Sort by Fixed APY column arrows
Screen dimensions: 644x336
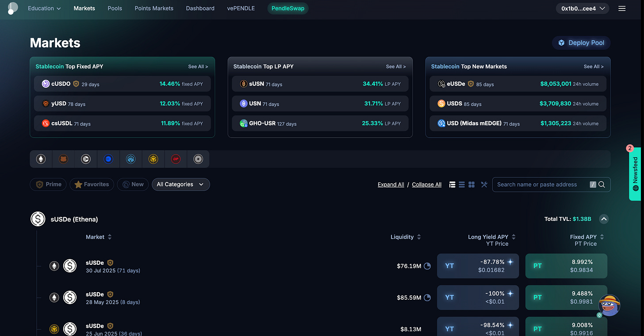click(x=602, y=237)
